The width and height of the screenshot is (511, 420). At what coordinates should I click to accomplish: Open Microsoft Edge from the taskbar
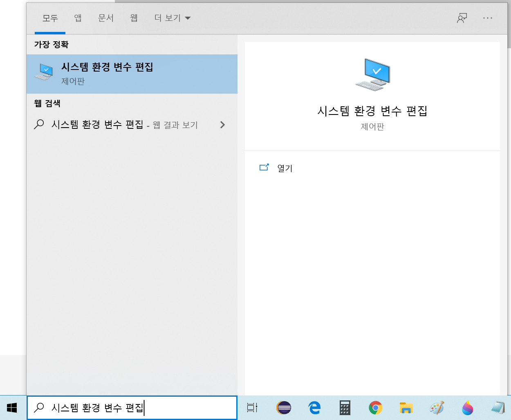(314, 408)
